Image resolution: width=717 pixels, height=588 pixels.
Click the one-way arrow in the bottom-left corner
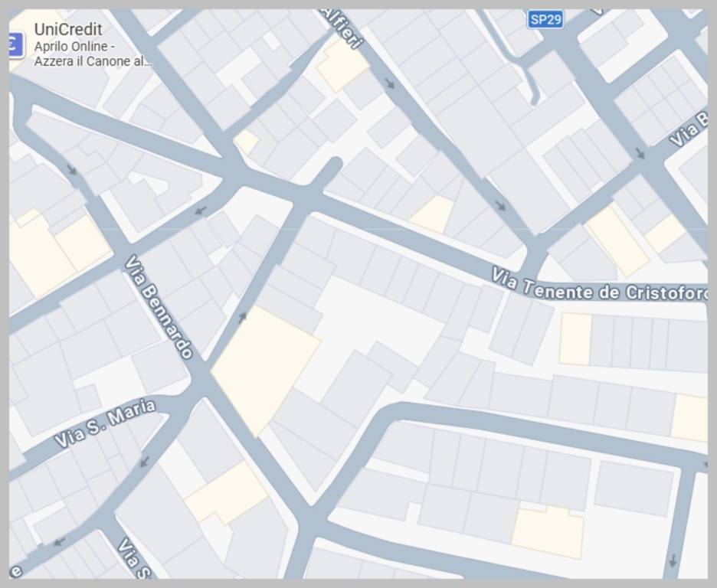[59, 541]
